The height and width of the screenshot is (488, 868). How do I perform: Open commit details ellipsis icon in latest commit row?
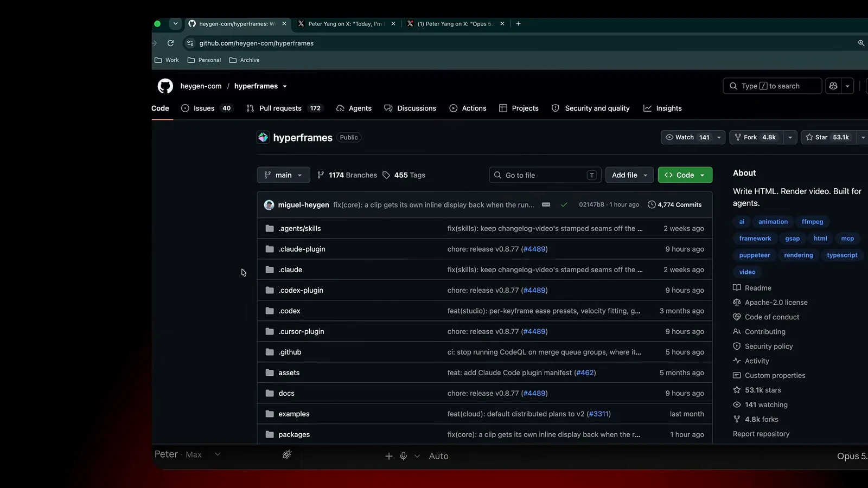click(546, 205)
